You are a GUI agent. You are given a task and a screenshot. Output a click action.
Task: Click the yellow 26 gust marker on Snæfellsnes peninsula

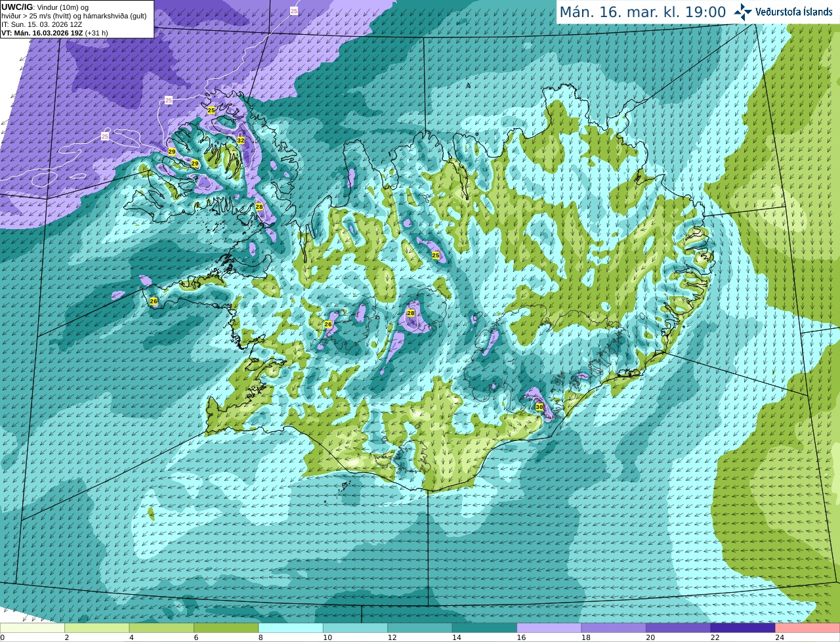click(x=154, y=301)
